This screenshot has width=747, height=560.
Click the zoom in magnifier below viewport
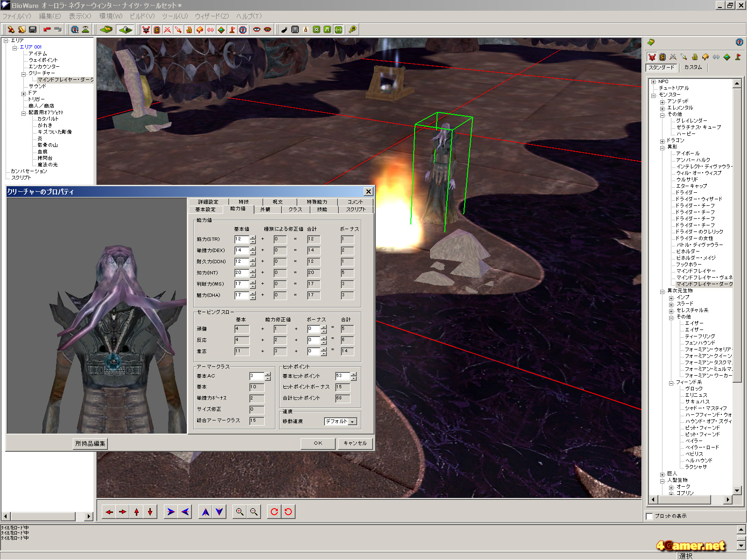pos(240,512)
